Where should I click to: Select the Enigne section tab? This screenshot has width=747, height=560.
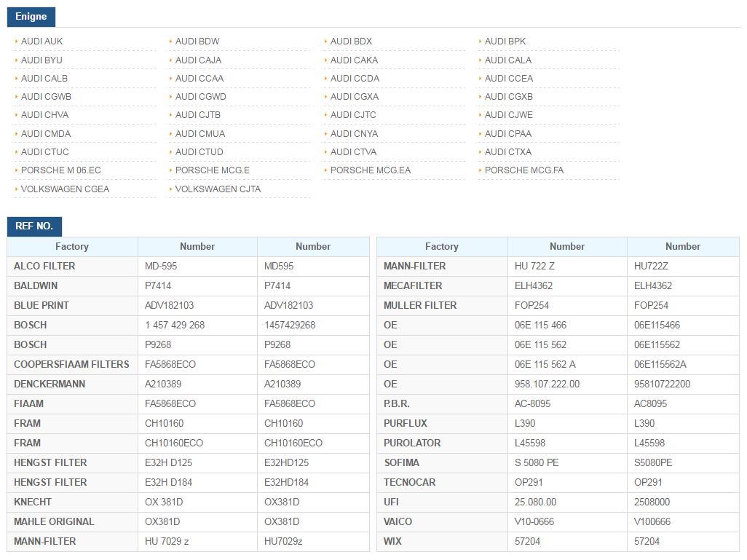point(31,17)
